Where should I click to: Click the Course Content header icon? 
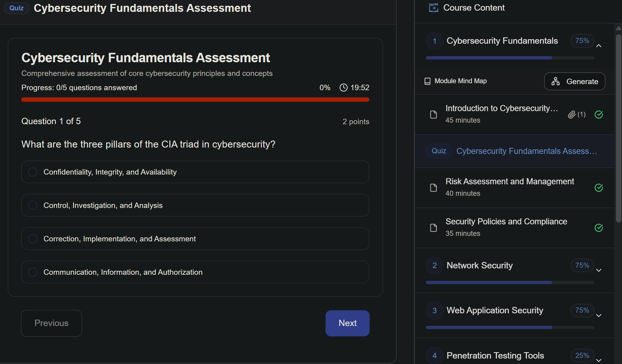[x=433, y=8]
